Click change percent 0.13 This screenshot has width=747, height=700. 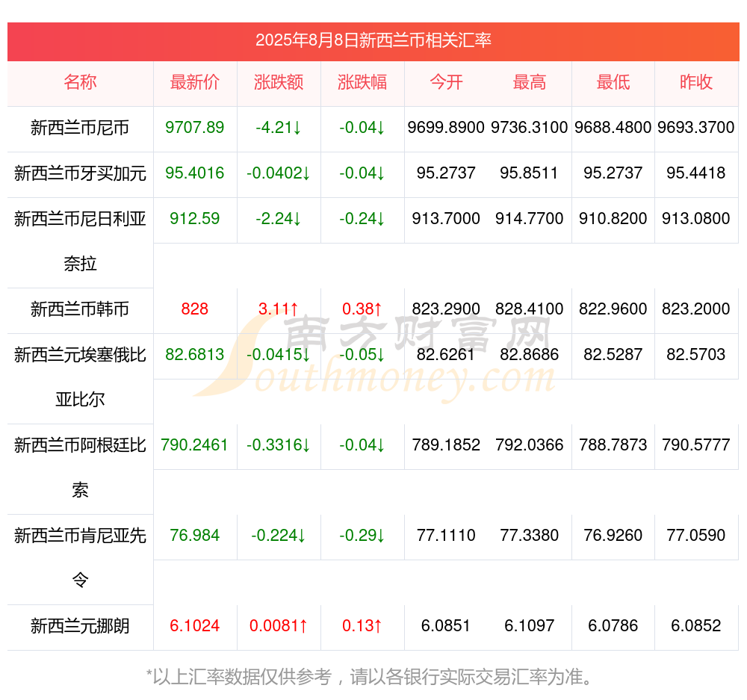point(362,625)
